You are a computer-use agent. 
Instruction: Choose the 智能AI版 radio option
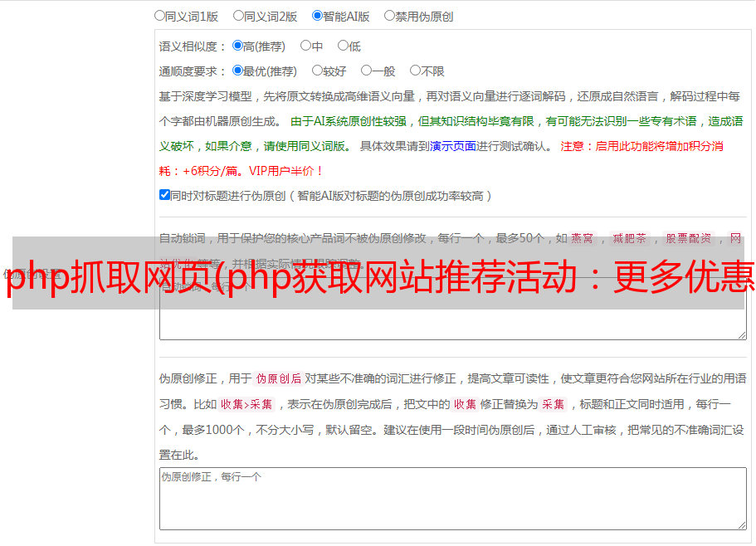tap(317, 16)
